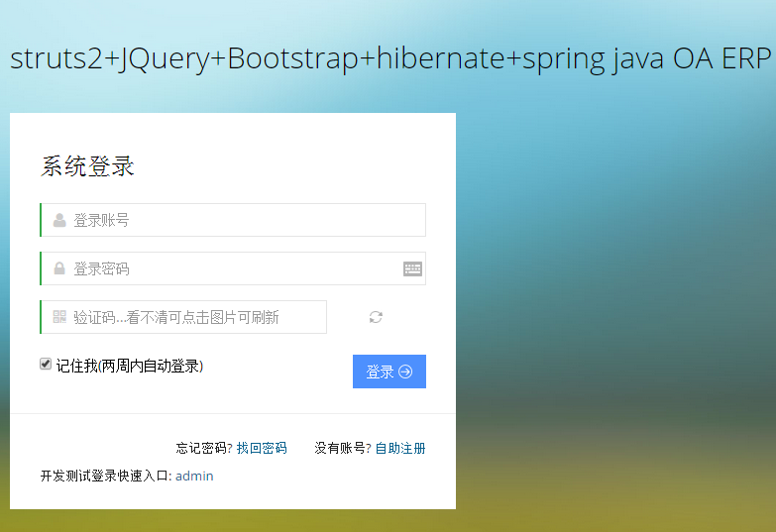Viewport: 776px width, 532px height.
Task: Open the 自助注册 link
Action: tap(400, 448)
